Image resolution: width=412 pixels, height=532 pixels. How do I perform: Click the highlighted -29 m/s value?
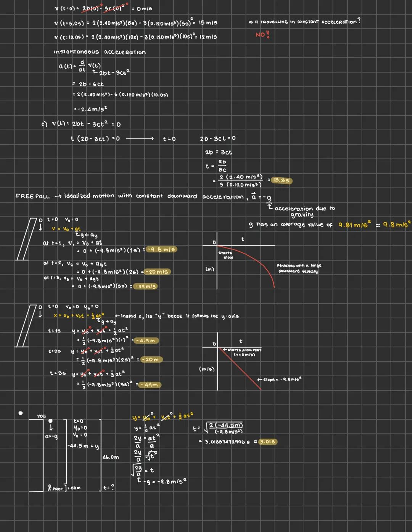tap(146, 286)
